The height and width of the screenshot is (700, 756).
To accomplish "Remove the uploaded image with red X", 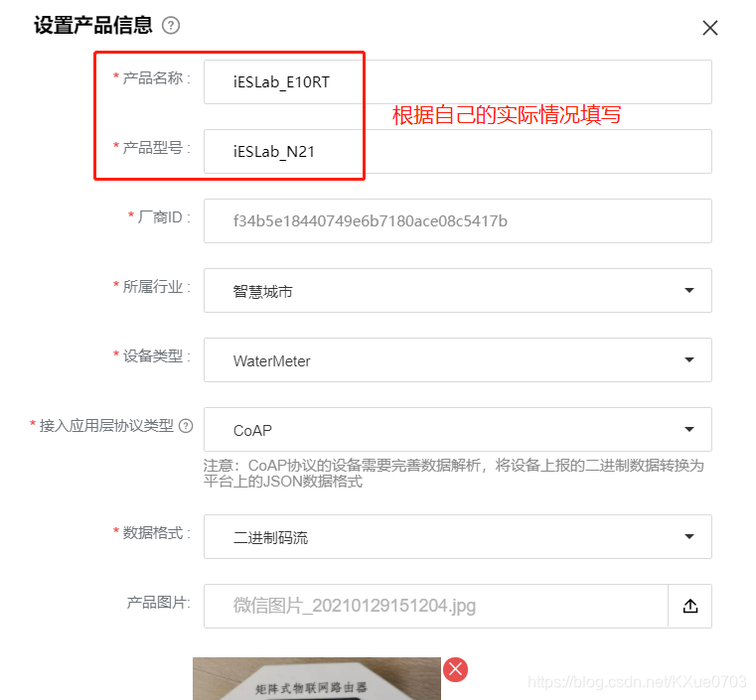I will tap(455, 669).
